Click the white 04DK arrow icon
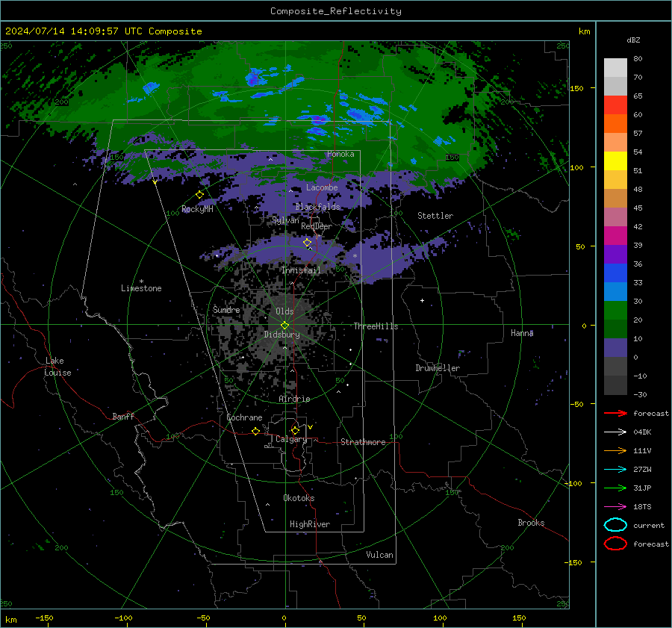This screenshot has width=672, height=628. [x=615, y=432]
